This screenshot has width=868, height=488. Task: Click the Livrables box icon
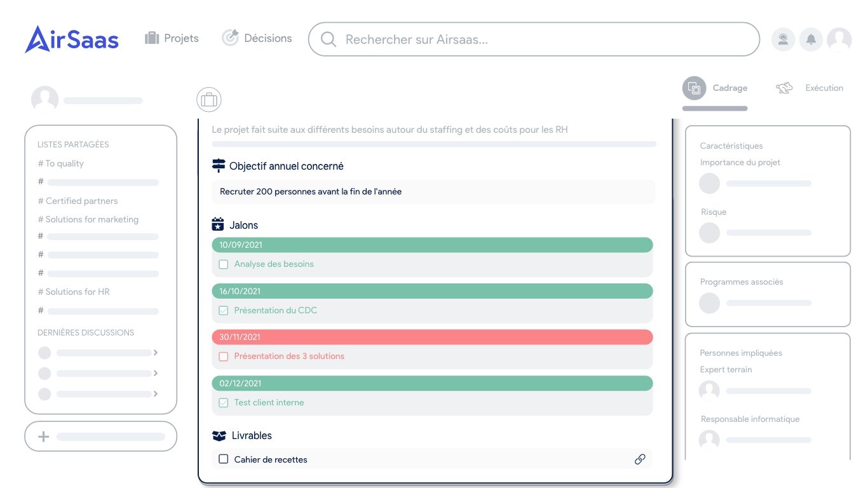pyautogui.click(x=219, y=436)
